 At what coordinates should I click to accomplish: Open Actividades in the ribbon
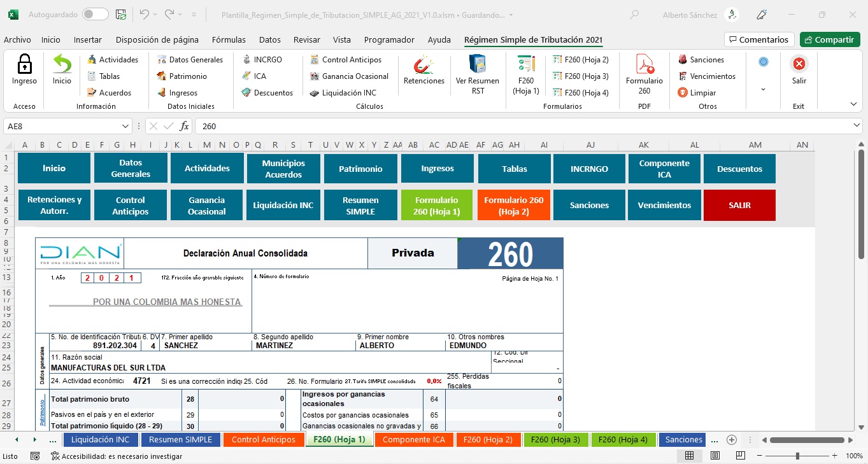[x=112, y=60]
